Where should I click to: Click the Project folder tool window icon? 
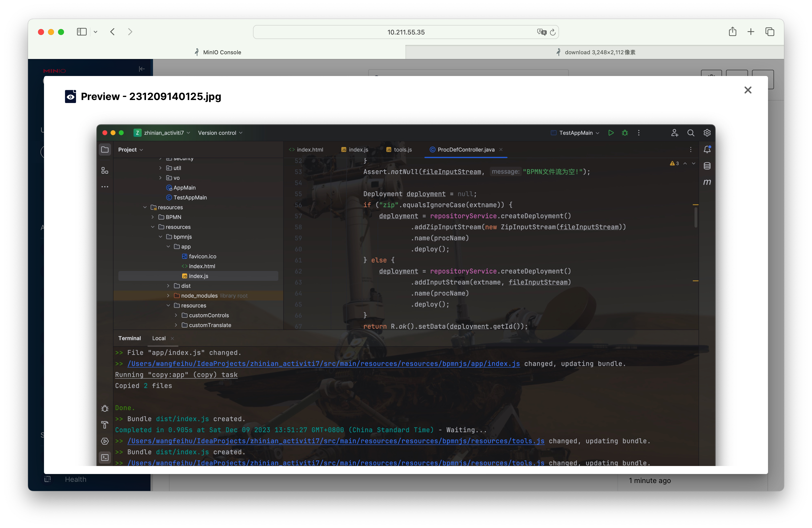pyautogui.click(x=105, y=149)
